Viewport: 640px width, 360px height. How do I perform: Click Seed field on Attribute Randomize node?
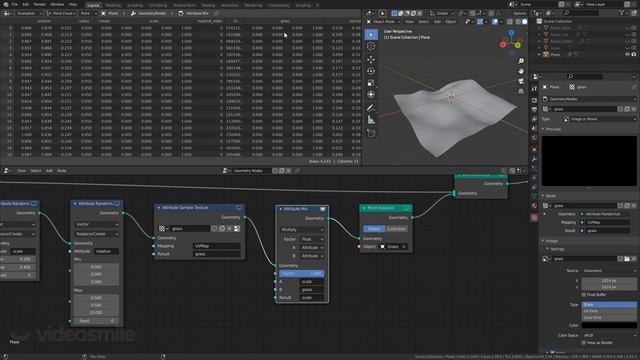click(x=96, y=321)
